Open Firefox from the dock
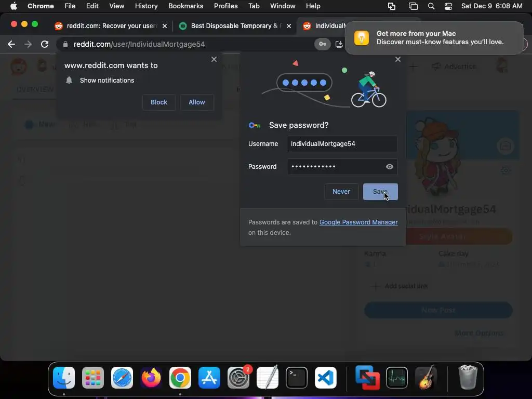 pyautogui.click(x=151, y=378)
